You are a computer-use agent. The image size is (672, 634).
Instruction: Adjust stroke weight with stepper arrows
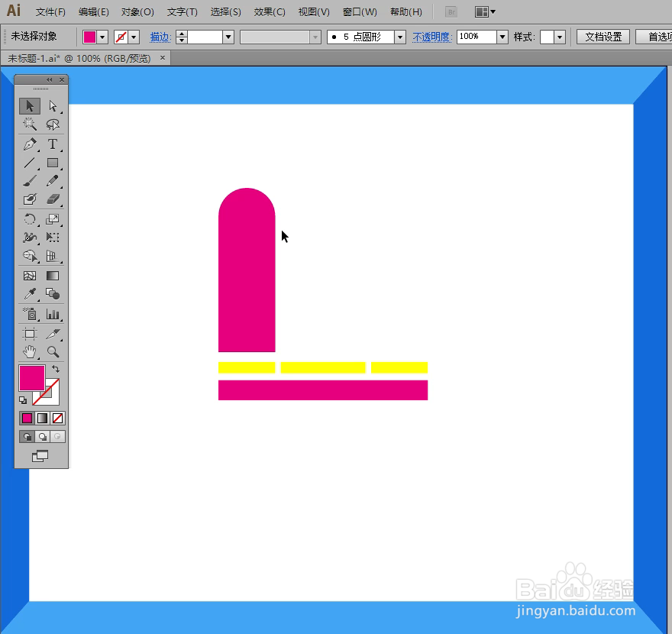point(182,37)
